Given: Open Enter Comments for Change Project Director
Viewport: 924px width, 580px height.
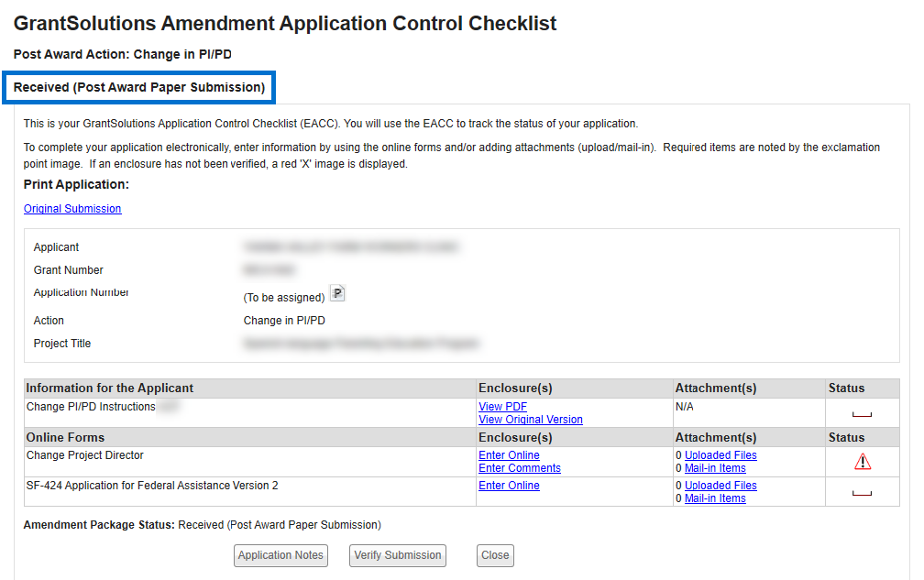Looking at the screenshot, I should click(519, 468).
